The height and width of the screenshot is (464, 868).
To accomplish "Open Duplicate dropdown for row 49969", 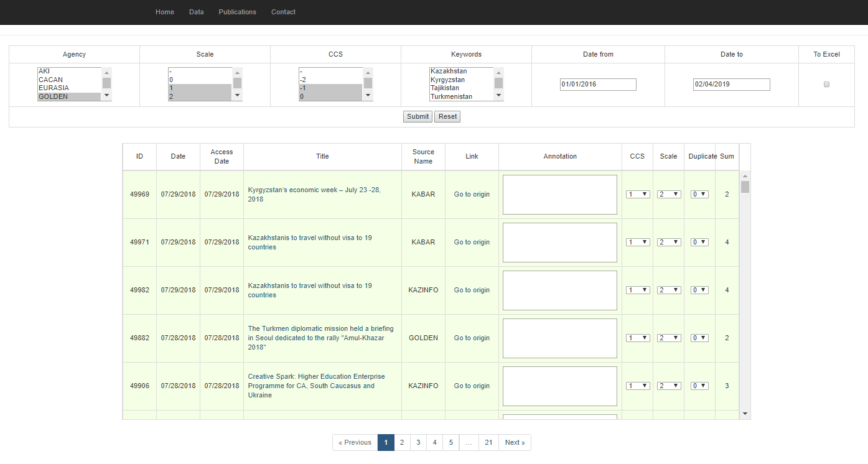I will pos(700,194).
